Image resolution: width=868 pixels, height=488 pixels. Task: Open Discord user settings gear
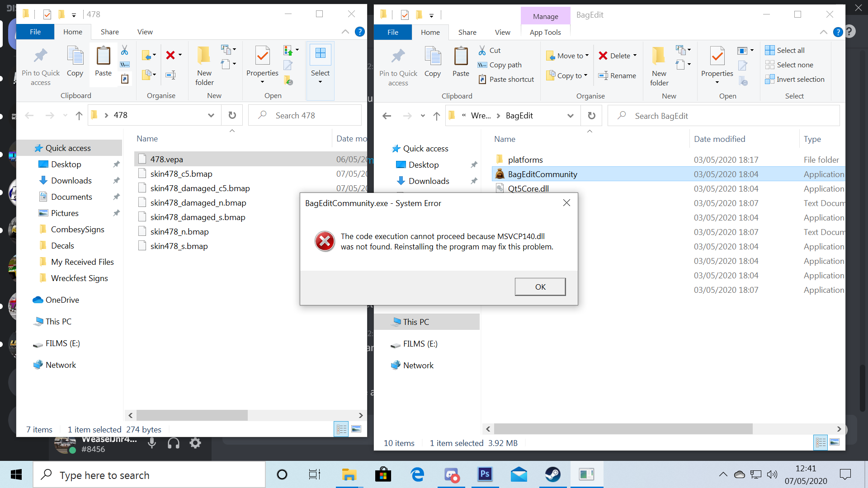[195, 443]
